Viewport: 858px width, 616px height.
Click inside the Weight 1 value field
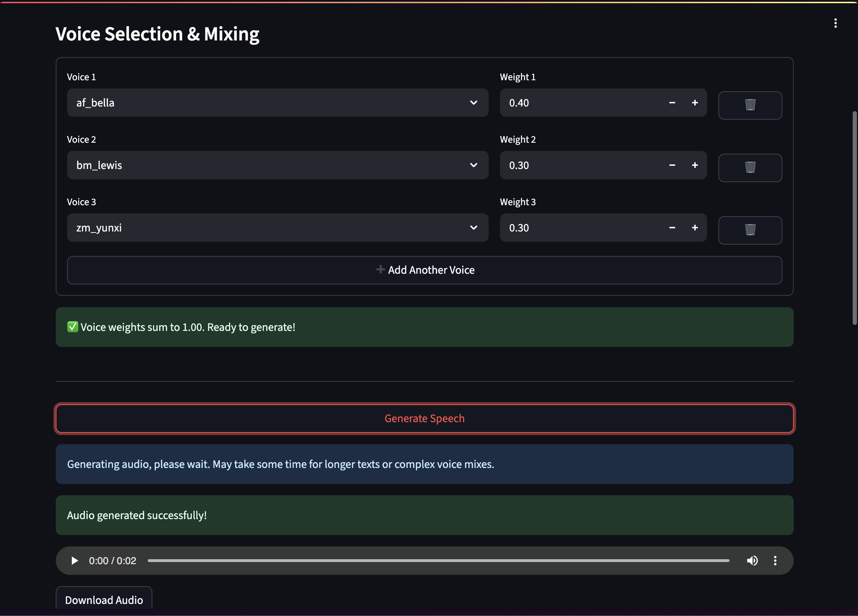[568, 103]
